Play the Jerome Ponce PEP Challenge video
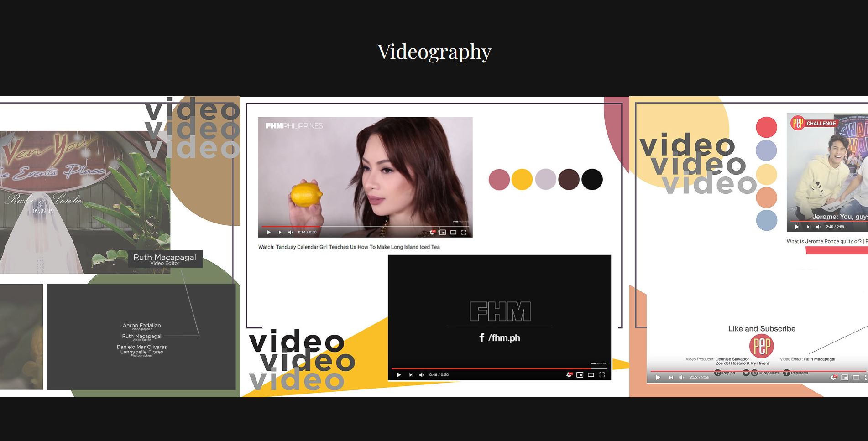This screenshot has height=441, width=868. (796, 227)
